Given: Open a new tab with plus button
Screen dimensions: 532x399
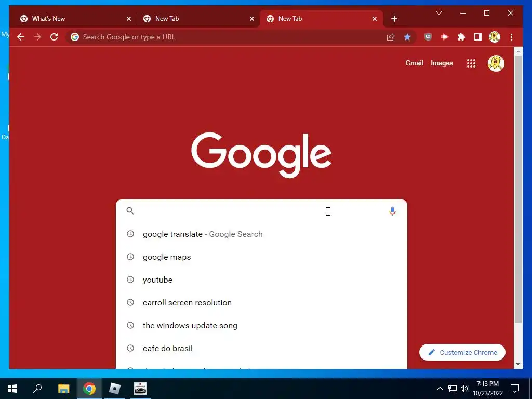Looking at the screenshot, I should (394, 19).
